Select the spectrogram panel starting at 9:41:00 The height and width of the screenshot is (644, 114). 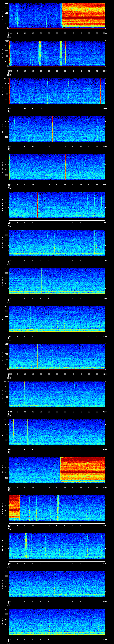(57, 394)
